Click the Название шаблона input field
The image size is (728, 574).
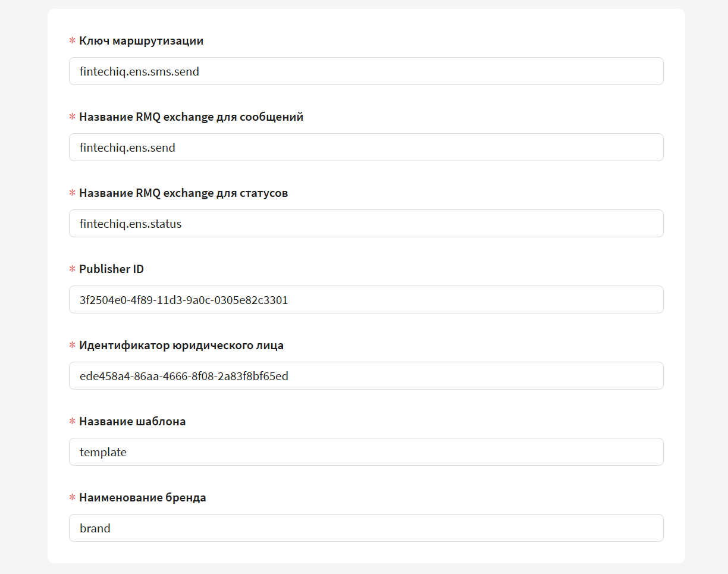(x=366, y=452)
